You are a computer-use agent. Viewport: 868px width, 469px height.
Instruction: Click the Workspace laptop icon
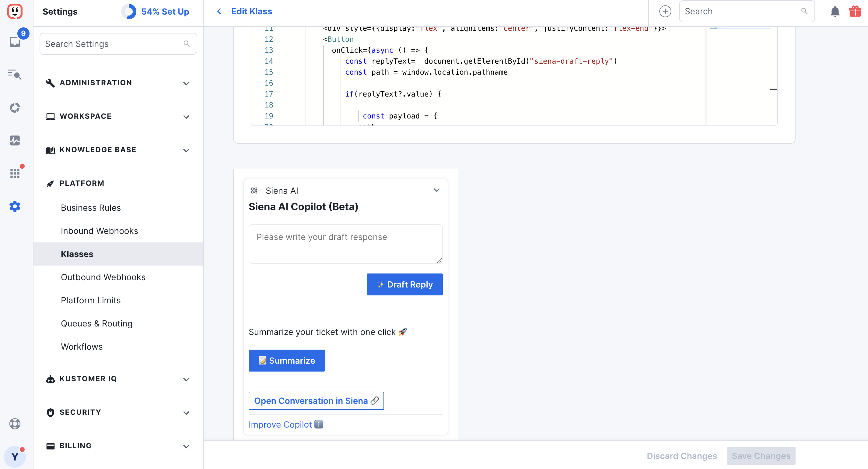pos(50,116)
